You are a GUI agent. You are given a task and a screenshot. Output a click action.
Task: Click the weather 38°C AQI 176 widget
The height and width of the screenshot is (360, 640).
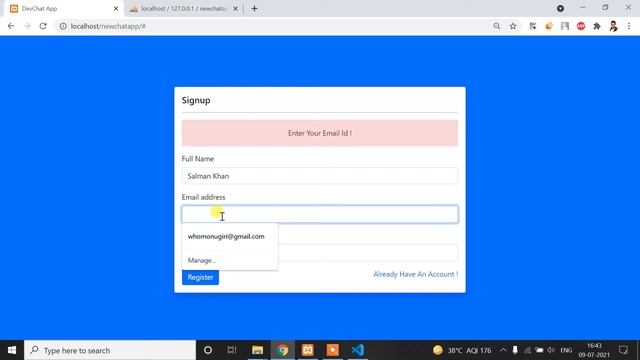462,350
